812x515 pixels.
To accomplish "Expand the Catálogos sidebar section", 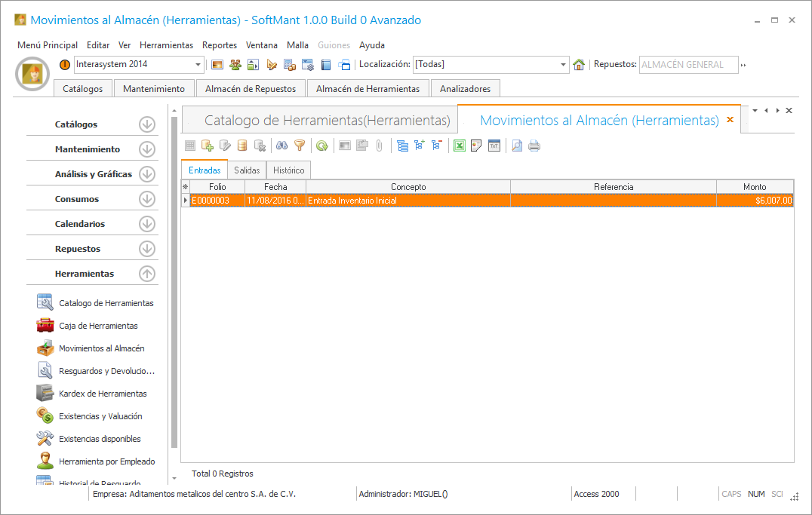I will point(147,124).
